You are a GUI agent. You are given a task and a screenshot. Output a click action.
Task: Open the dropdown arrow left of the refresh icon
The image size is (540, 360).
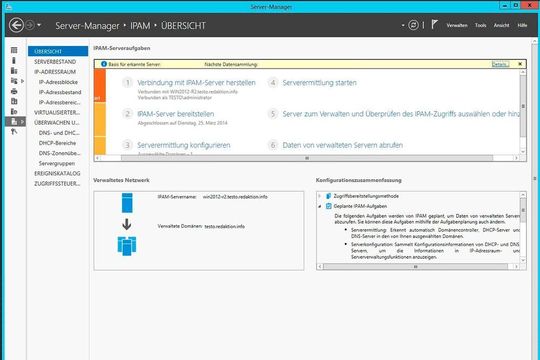coord(403,25)
